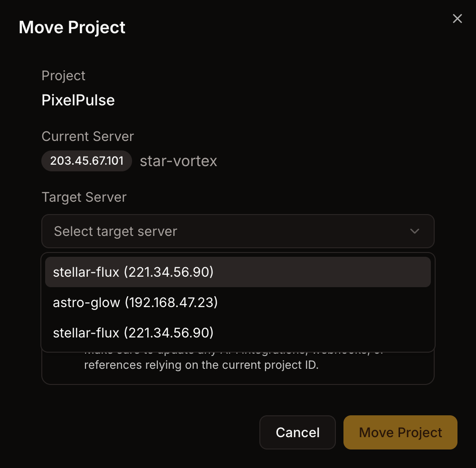This screenshot has width=476, height=468.
Task: Click the IP badge "203.45.67.101"
Action: point(86,161)
